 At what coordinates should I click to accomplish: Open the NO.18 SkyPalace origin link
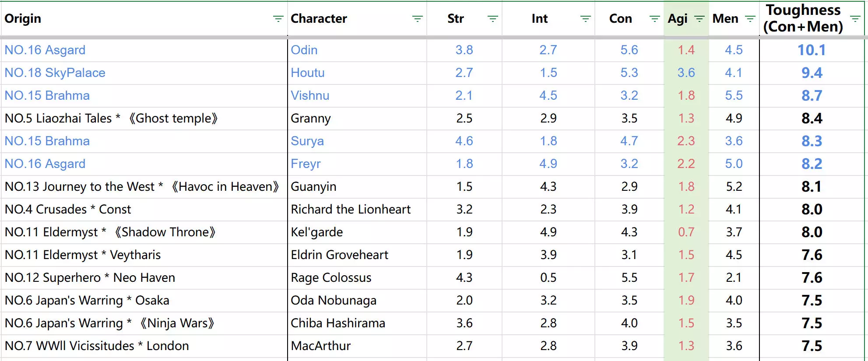tap(55, 73)
